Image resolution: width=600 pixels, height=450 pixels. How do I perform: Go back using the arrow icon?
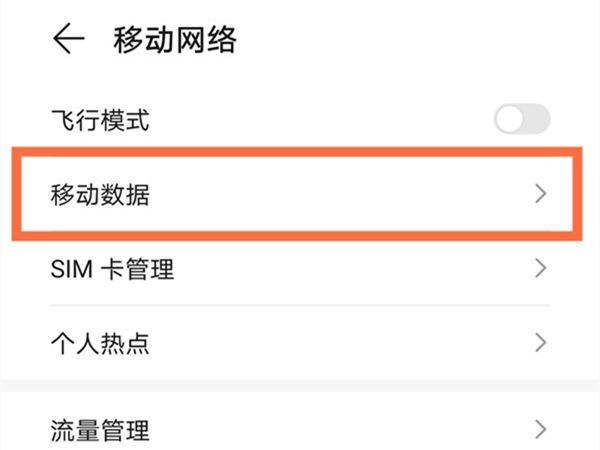68,38
